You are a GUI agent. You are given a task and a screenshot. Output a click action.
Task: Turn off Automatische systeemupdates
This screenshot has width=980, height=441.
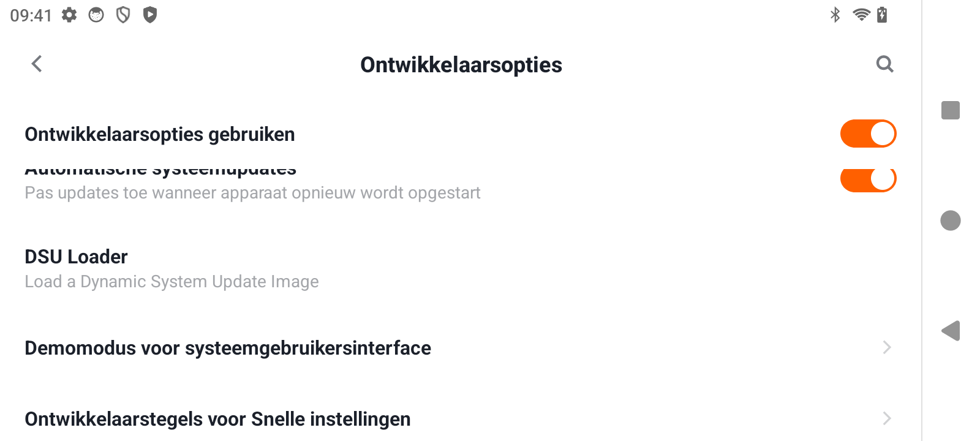pos(868,179)
